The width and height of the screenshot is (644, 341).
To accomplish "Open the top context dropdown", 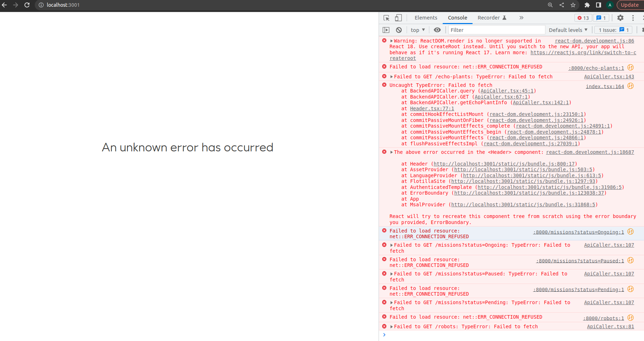I will 418,30.
